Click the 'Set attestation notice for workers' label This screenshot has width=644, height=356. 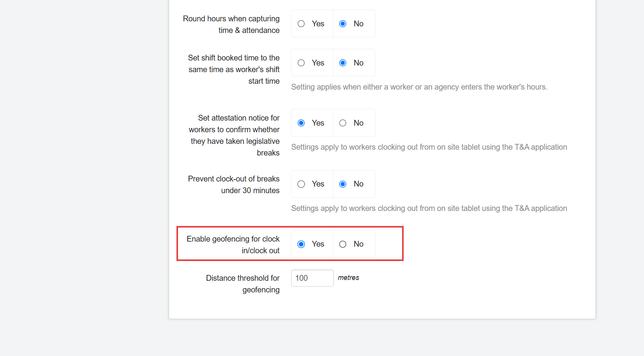(x=234, y=135)
